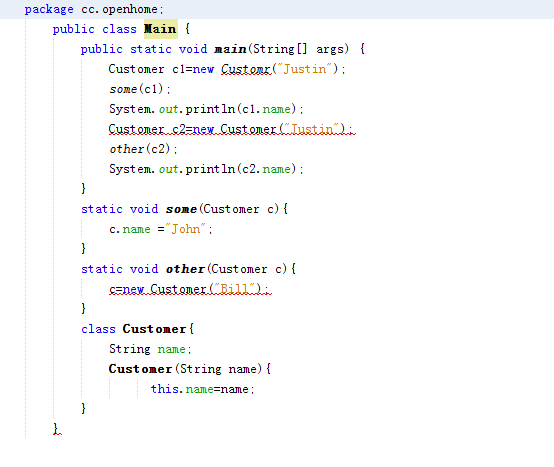
Task: Click the bold main method name
Action: [230, 49]
